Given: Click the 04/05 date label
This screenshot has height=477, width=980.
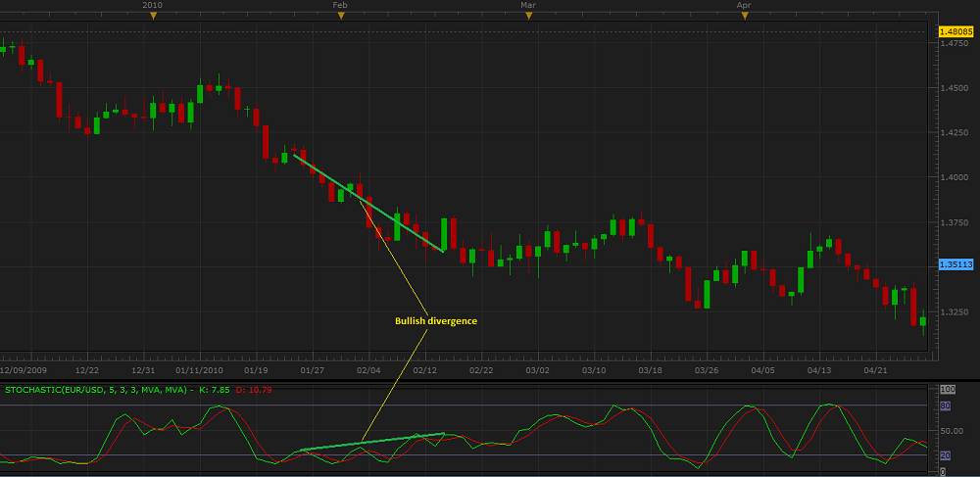Looking at the screenshot, I should 763,370.
